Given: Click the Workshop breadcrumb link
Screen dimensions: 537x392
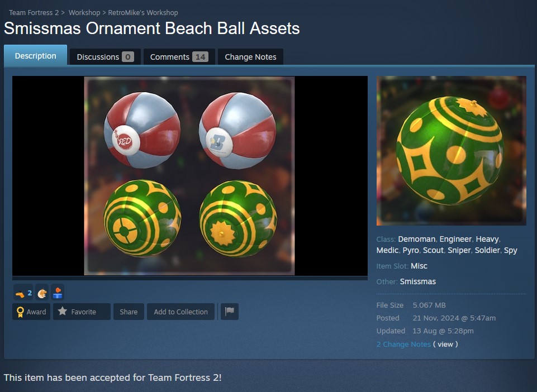Looking at the screenshot, I should pos(84,13).
